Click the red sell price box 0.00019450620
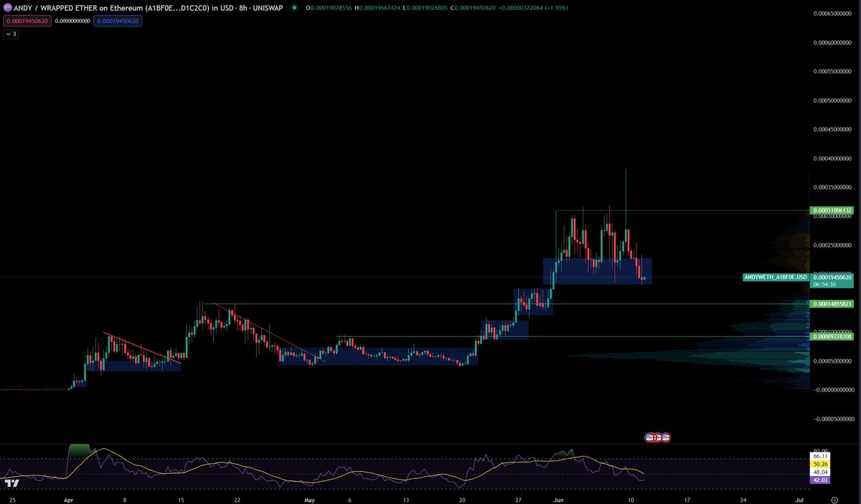 pos(26,21)
